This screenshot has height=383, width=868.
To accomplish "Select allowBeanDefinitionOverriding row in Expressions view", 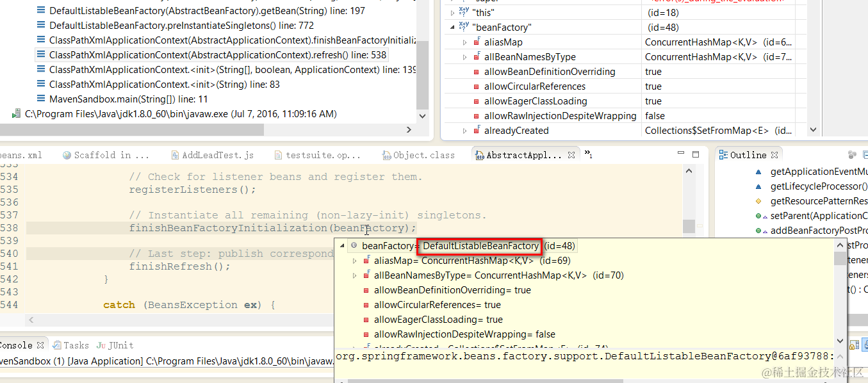I will [x=550, y=72].
